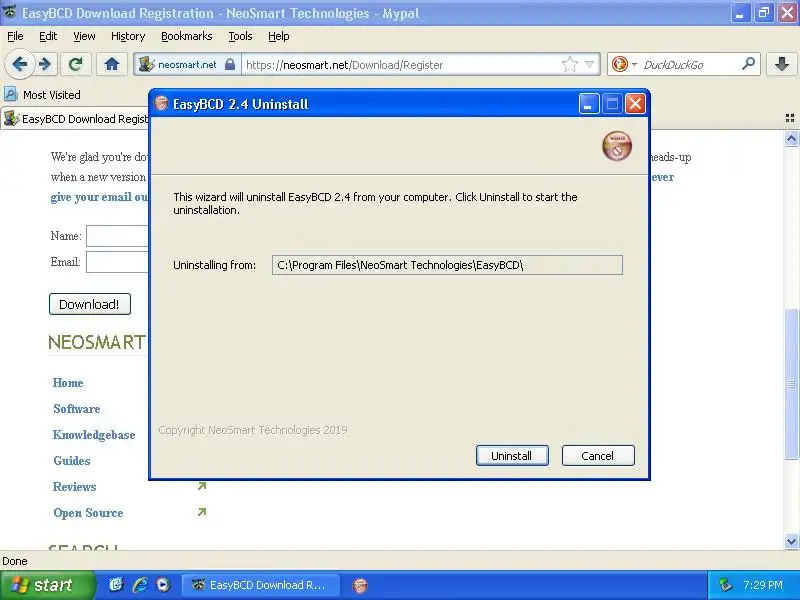Bookmark this page with the star icon

pyautogui.click(x=569, y=64)
